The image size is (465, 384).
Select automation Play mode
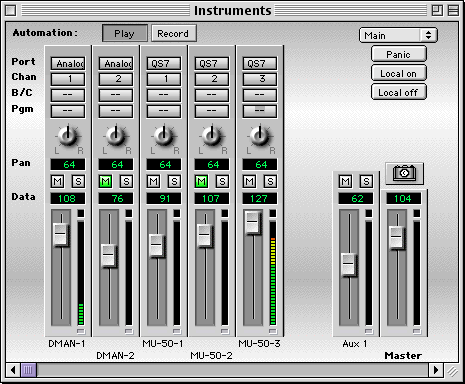pos(125,33)
